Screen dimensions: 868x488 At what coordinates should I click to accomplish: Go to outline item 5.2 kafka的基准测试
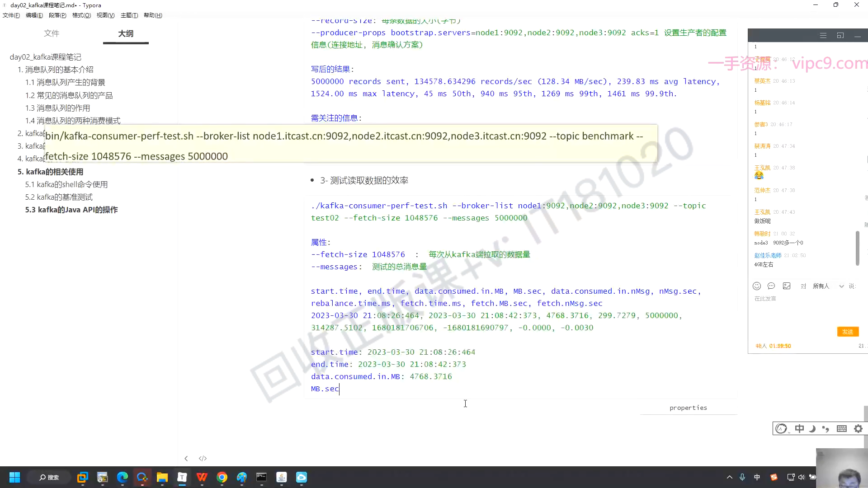(59, 197)
